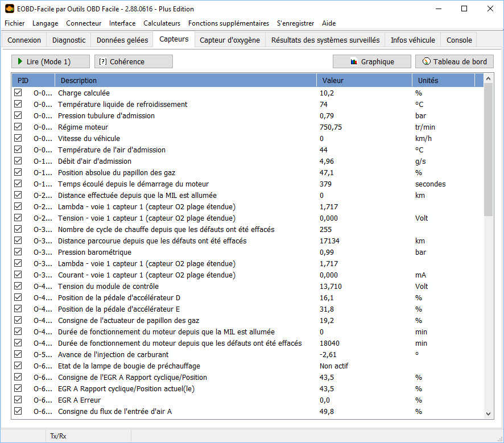
Task: Uncheck the Charge calculée checkbox
Action: pyautogui.click(x=18, y=93)
